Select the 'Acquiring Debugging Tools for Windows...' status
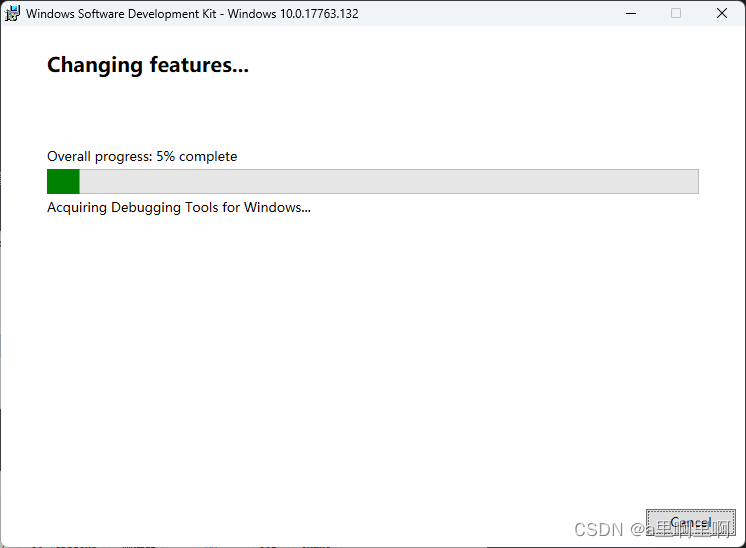Image resolution: width=746 pixels, height=548 pixels. (x=178, y=207)
